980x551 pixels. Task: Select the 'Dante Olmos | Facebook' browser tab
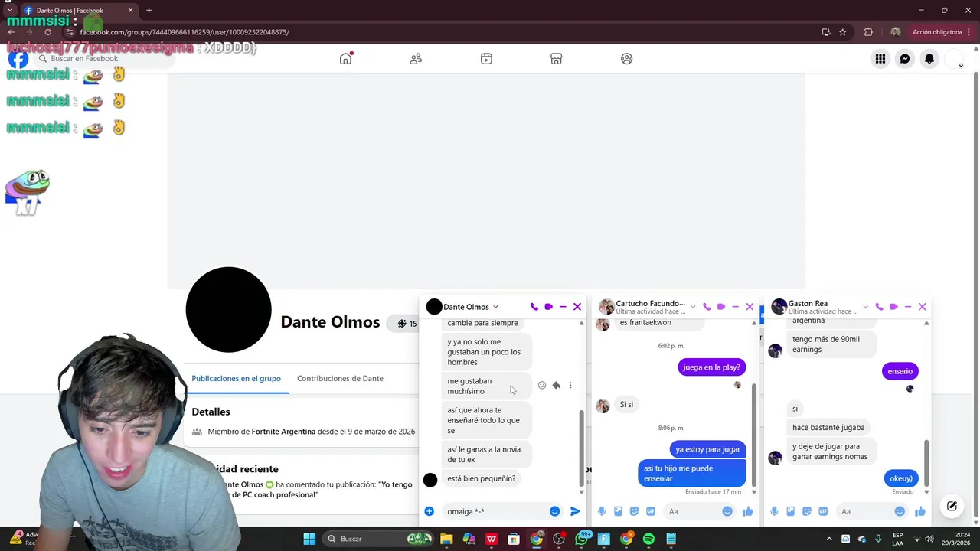(x=78, y=11)
